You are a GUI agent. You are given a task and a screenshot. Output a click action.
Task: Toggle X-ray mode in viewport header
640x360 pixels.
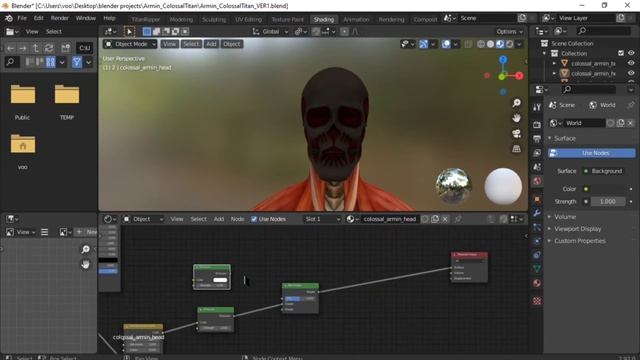(468, 44)
